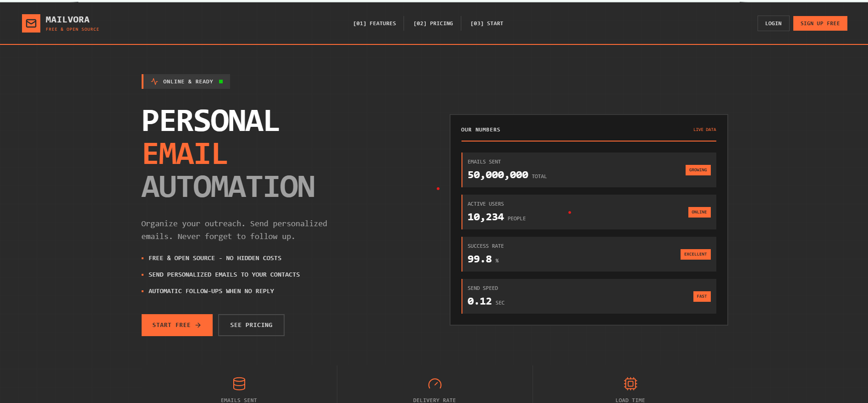Click 'Automatic Follow-ups When No Reply' bullet
This screenshot has height=403, width=868.
click(211, 291)
